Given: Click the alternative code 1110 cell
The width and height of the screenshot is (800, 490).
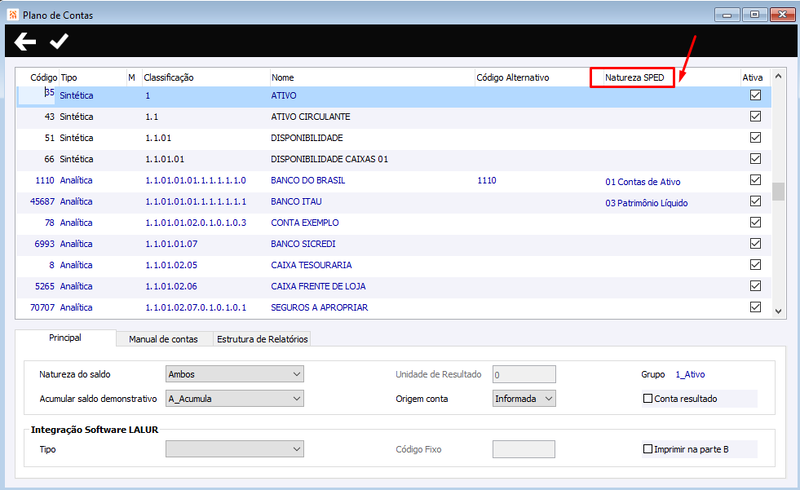Looking at the screenshot, I should (487, 180).
